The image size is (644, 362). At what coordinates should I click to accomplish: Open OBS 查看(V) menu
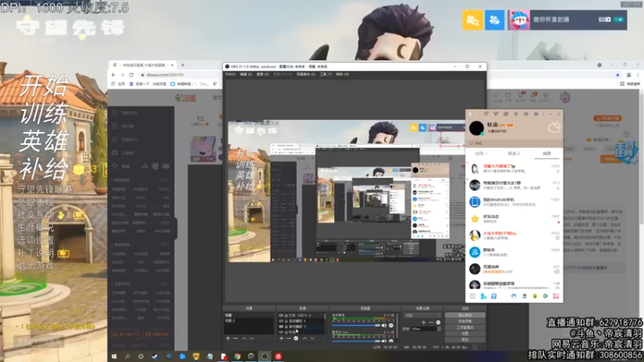coord(262,74)
